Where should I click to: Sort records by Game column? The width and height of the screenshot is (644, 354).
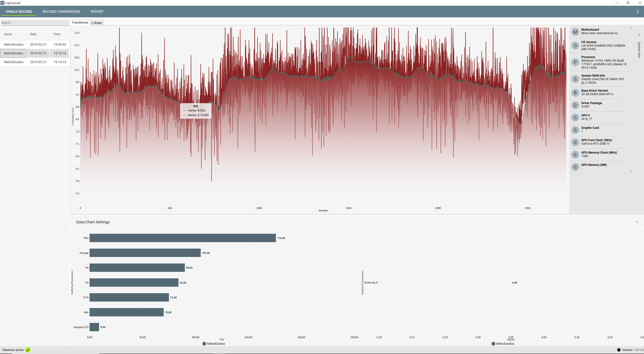(8, 34)
